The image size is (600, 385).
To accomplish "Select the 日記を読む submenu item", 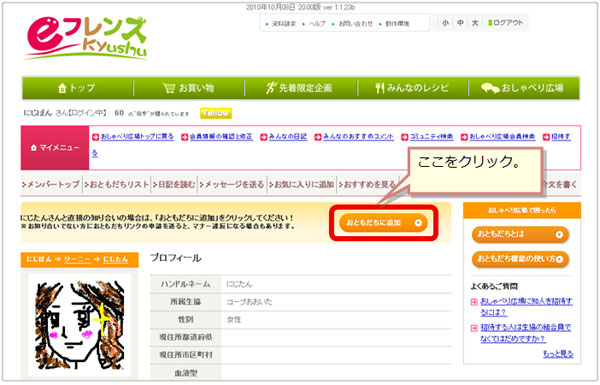I will click(x=174, y=184).
